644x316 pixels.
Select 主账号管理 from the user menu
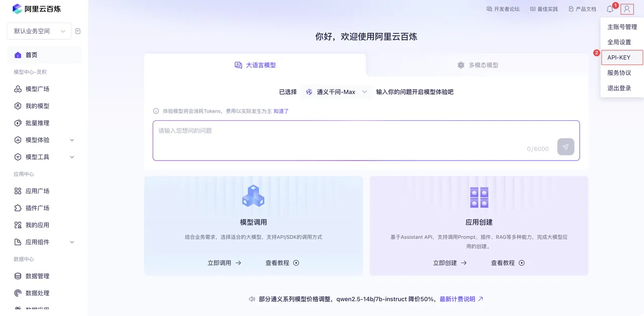622,27
